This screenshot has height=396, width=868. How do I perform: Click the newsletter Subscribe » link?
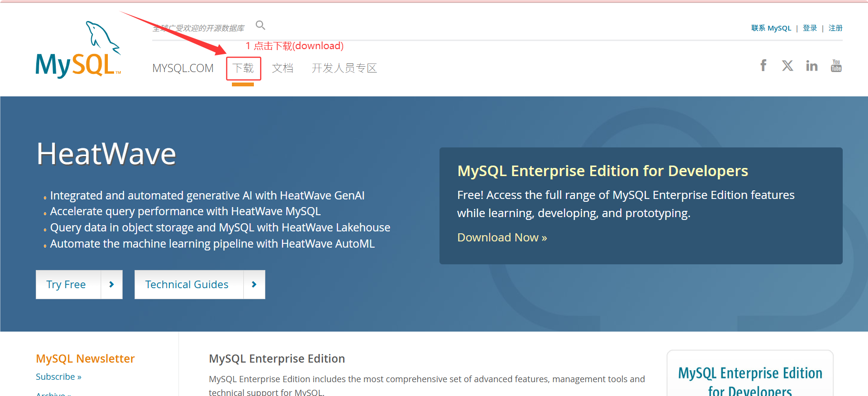[59, 377]
